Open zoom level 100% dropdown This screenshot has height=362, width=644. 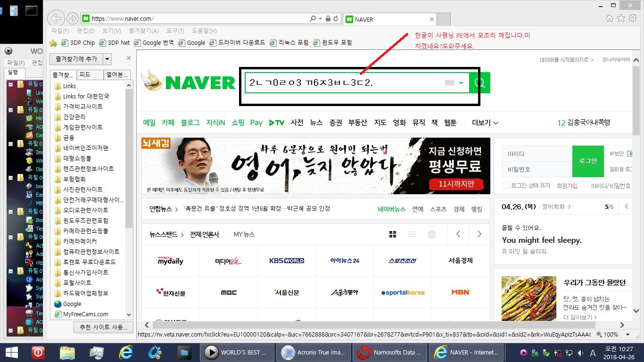click(x=628, y=334)
